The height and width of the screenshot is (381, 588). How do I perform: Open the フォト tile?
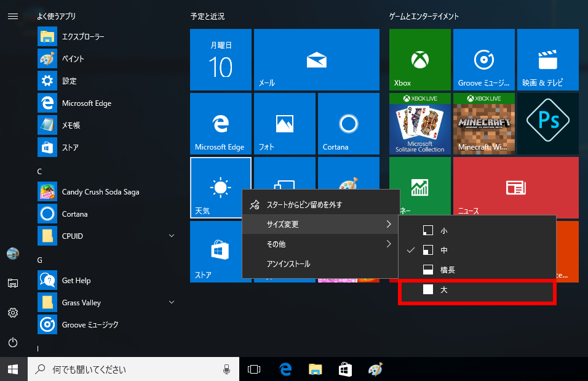point(285,124)
